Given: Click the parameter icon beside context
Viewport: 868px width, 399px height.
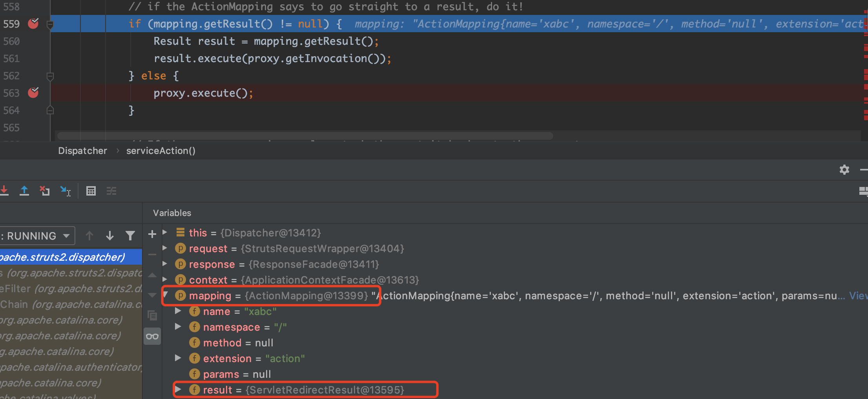Looking at the screenshot, I should (181, 280).
